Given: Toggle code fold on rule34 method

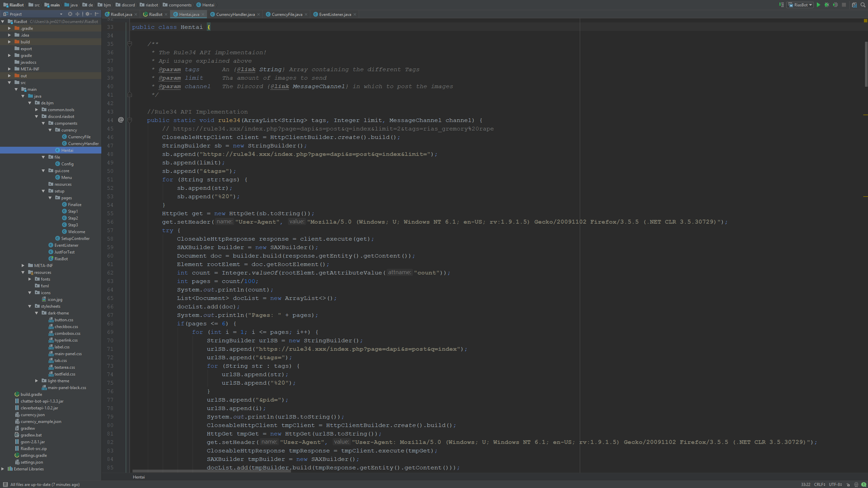Looking at the screenshot, I should tap(130, 120).
